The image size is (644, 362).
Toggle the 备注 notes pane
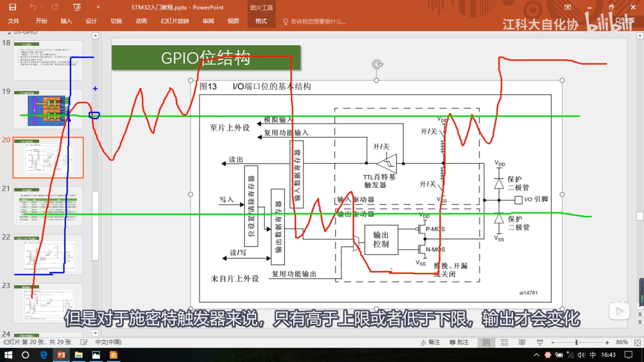pos(430,342)
